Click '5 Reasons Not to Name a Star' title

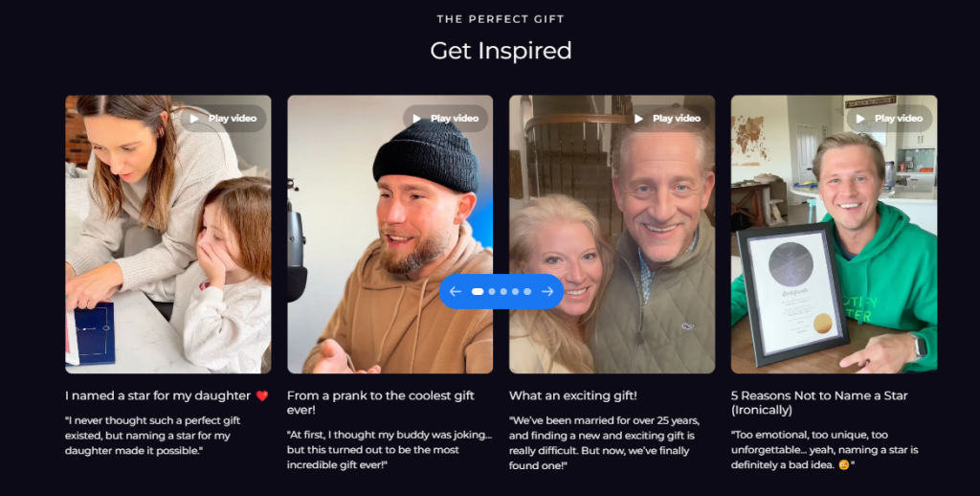click(819, 403)
